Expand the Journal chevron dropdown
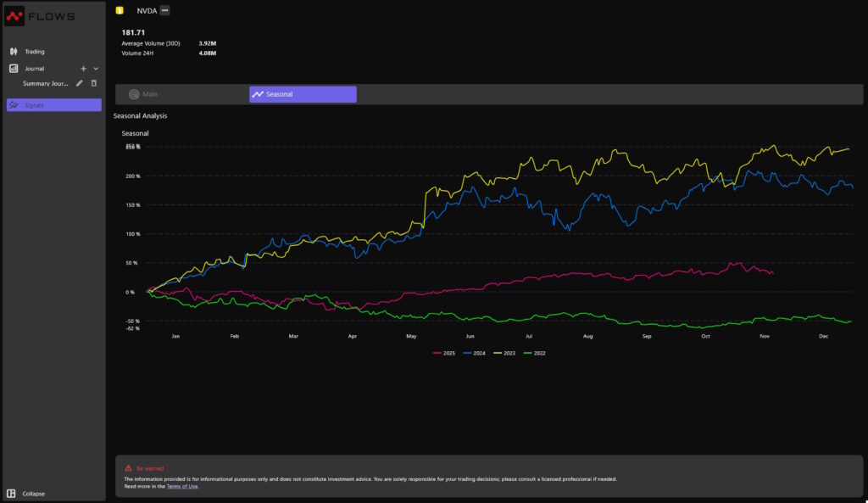 click(96, 69)
